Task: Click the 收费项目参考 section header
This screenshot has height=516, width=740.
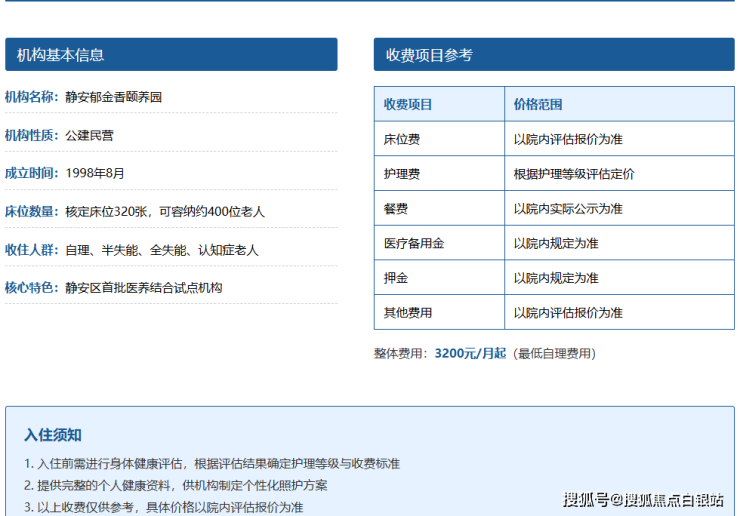Action: (554, 55)
